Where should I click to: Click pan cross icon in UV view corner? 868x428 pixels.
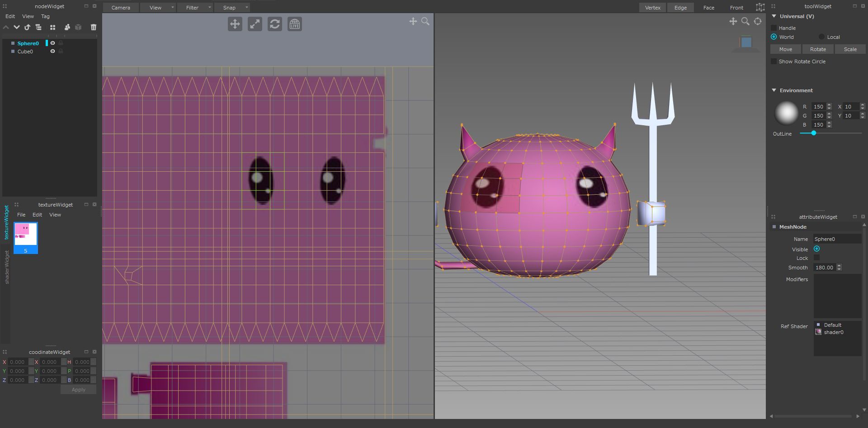(x=413, y=21)
